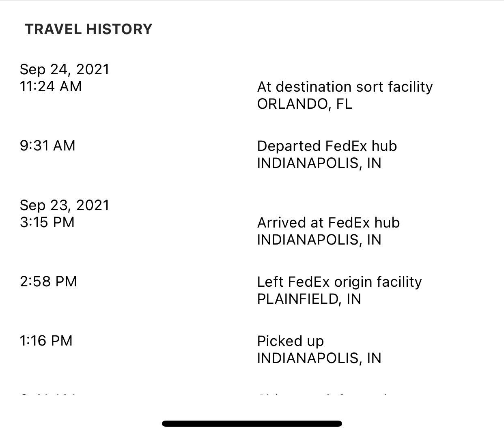The height and width of the screenshot is (436, 504).
Task: Tap the iOS home indicator bar
Action: [252, 424]
